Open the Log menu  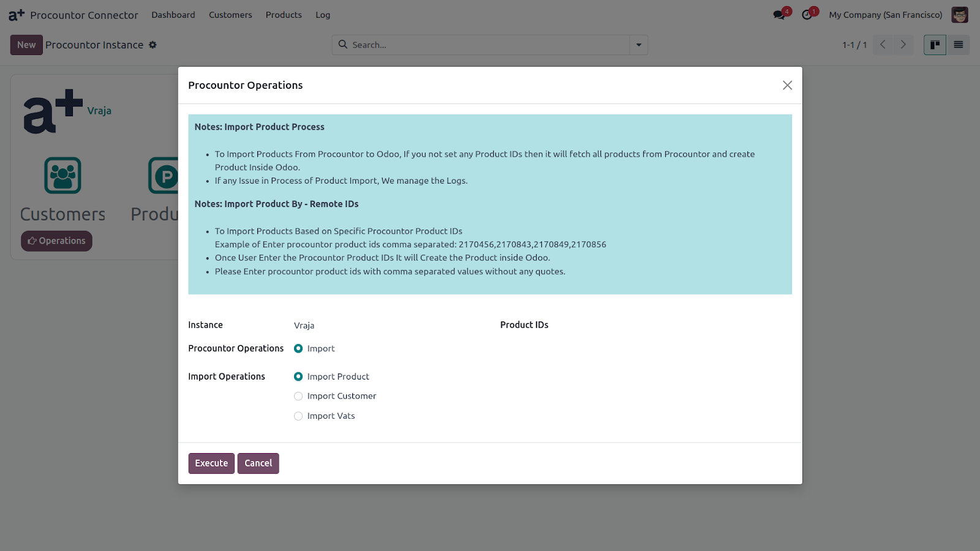323,15
